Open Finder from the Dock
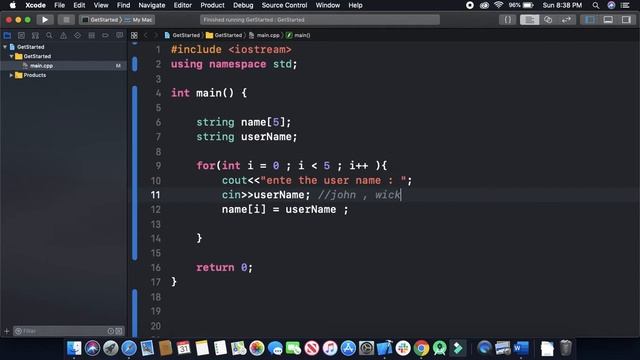 coord(74,348)
